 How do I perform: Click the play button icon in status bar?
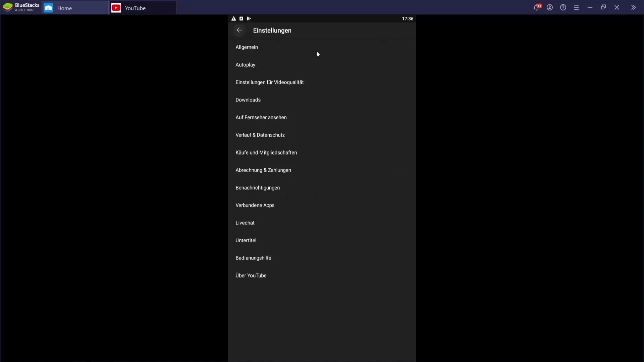click(249, 18)
